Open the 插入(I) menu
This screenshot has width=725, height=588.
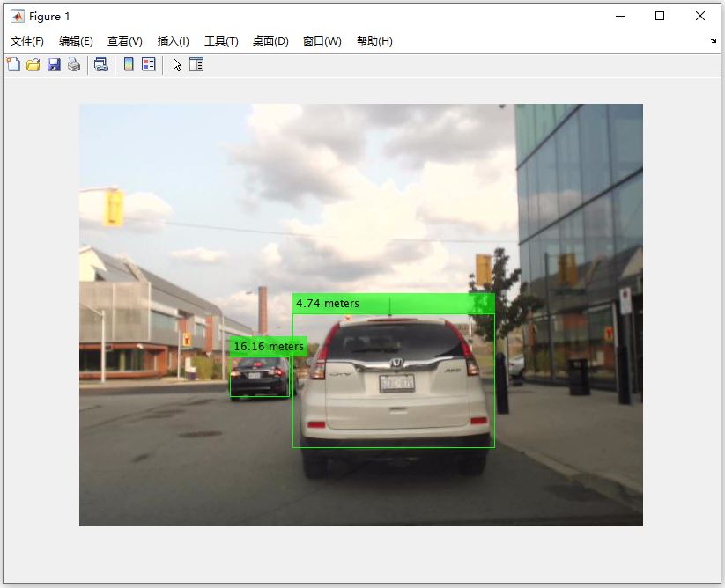[x=173, y=41]
